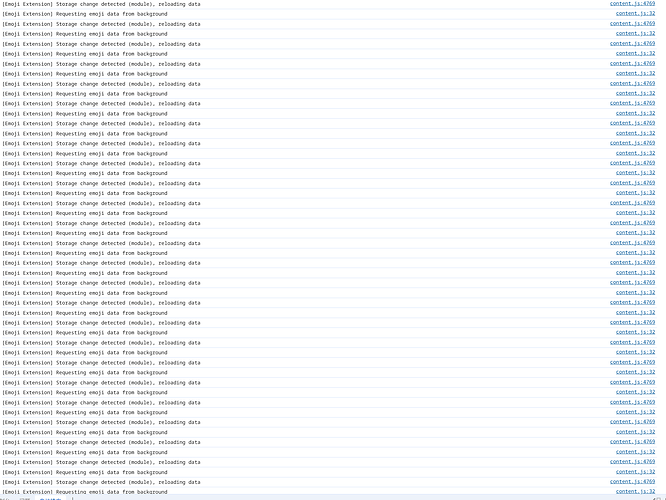Open the fourth content.js:4769 link from top
The height and width of the screenshot is (500, 666).
point(632,63)
